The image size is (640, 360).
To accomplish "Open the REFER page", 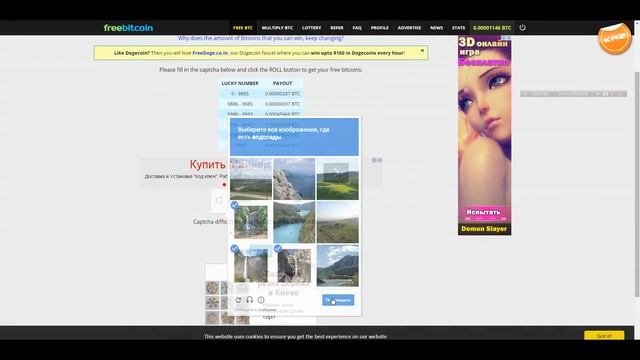I will pos(337,28).
